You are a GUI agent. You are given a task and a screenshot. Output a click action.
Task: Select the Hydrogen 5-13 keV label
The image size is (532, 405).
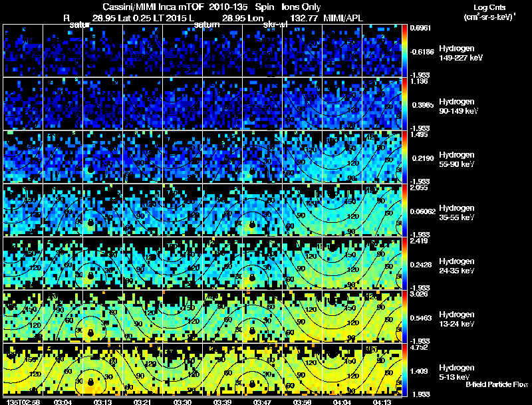click(457, 372)
